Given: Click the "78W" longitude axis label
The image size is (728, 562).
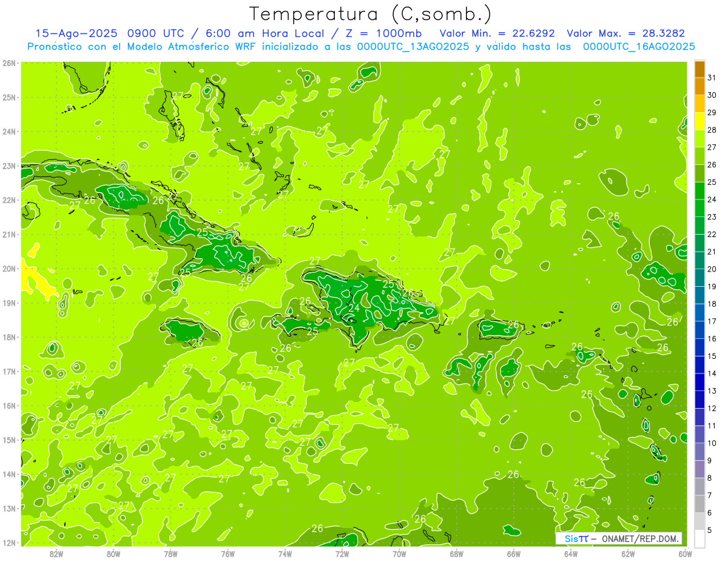Looking at the screenshot, I should pyautogui.click(x=170, y=553).
